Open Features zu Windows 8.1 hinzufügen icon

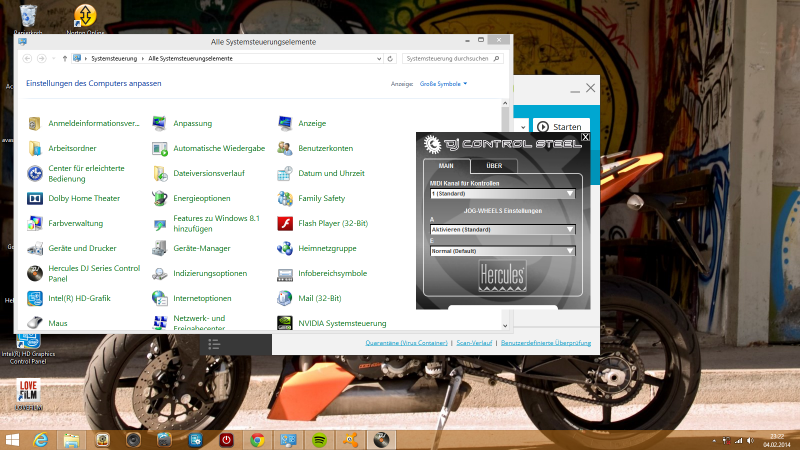(160, 223)
